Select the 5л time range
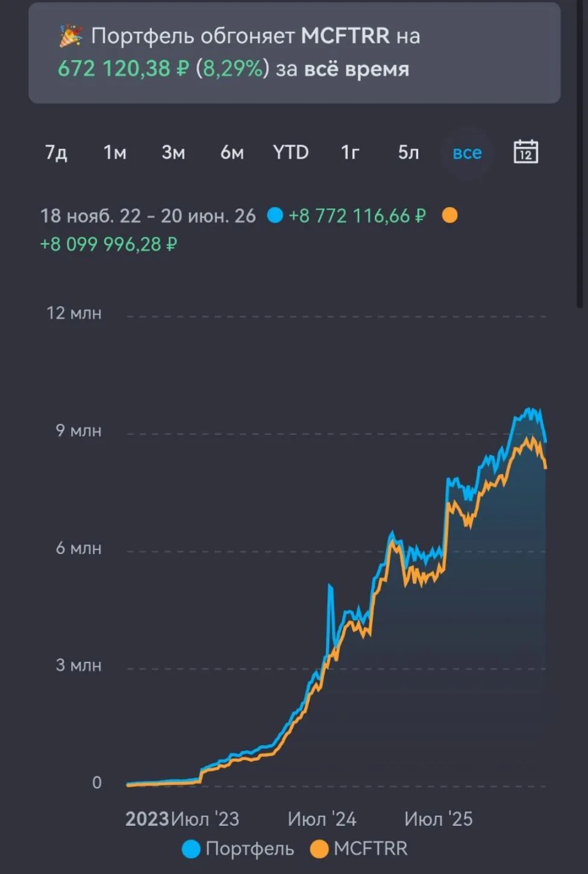This screenshot has width=588, height=874. [408, 152]
